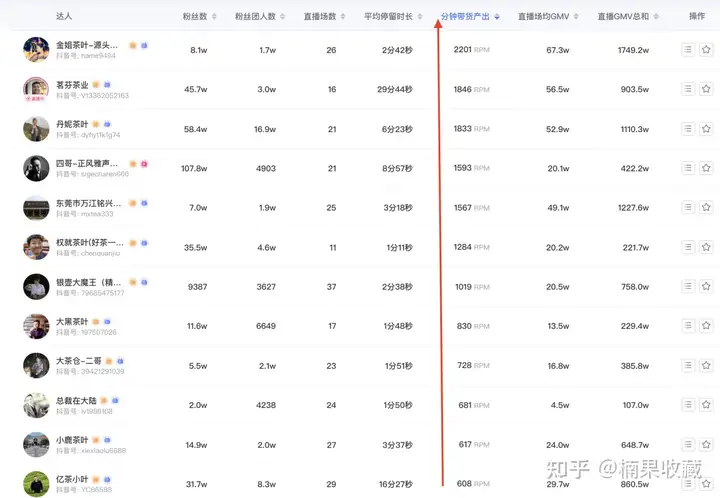Star the 茗芬茶业 row
The image size is (720, 498).
[706, 89]
